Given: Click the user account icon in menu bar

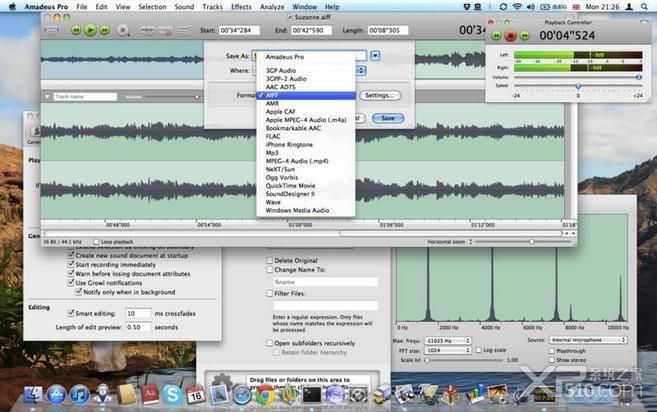Looking at the screenshot, I should click(629, 7).
